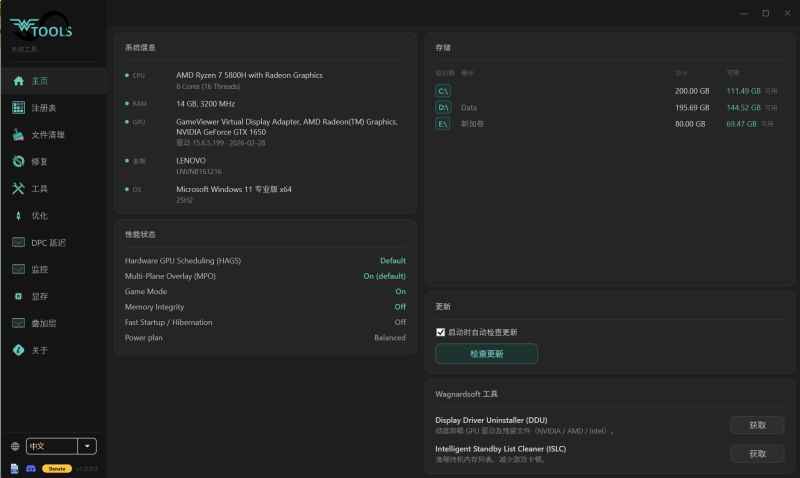Go to the 显存 VRAM page

(x=53, y=296)
